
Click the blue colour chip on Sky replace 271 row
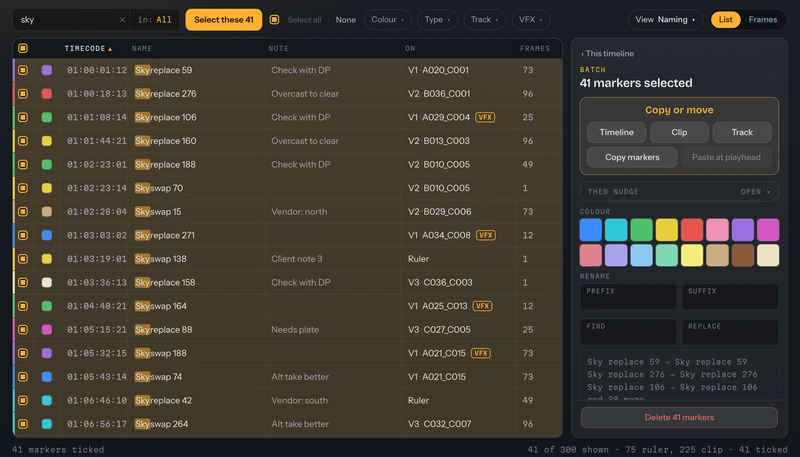pos(46,235)
